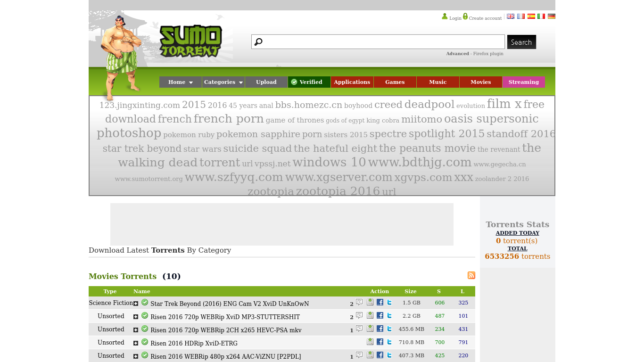Screen dimensions: 644x362
Task: Open the Categories dropdown menu
Action: tap(223, 82)
